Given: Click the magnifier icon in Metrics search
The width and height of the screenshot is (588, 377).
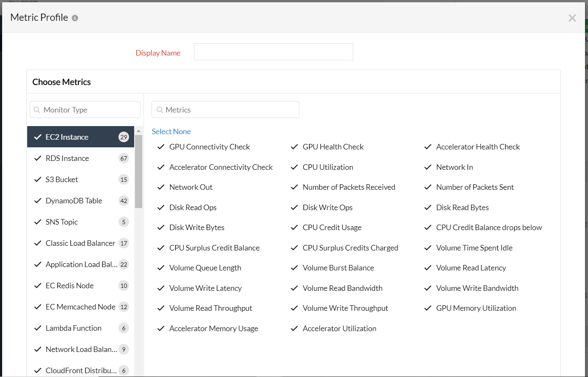Looking at the screenshot, I should [160, 110].
